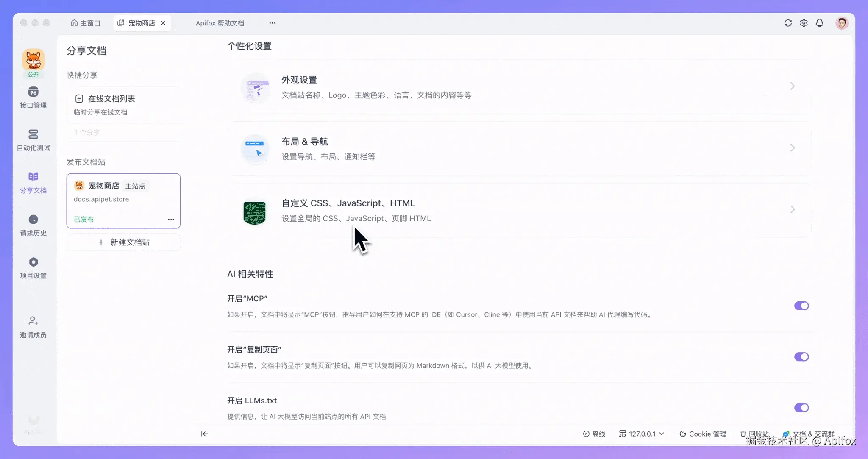868x459 pixels.
Task: Open notifications bell icon
Action: pos(819,23)
